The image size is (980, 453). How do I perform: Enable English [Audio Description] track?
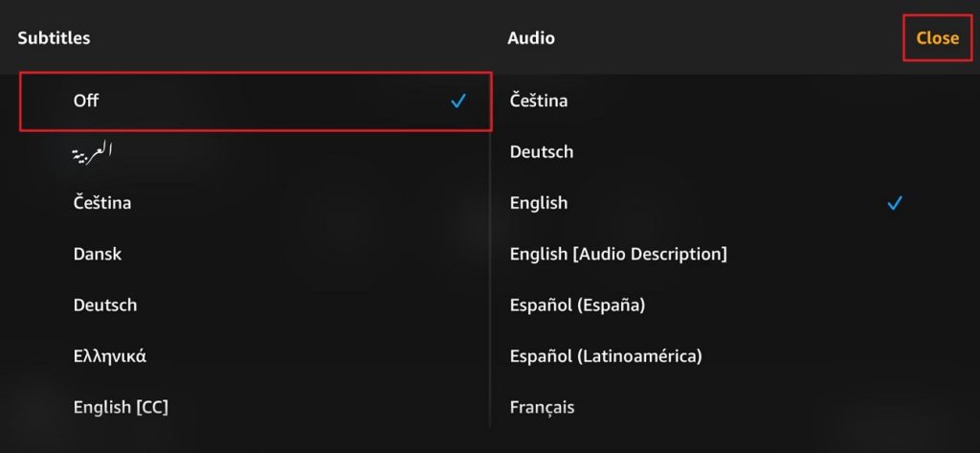tap(618, 254)
